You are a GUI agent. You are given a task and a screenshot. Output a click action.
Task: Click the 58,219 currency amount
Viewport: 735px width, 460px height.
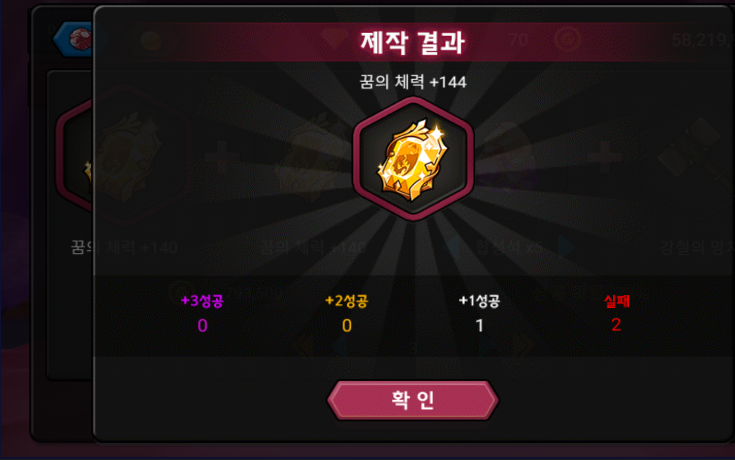coord(702,40)
